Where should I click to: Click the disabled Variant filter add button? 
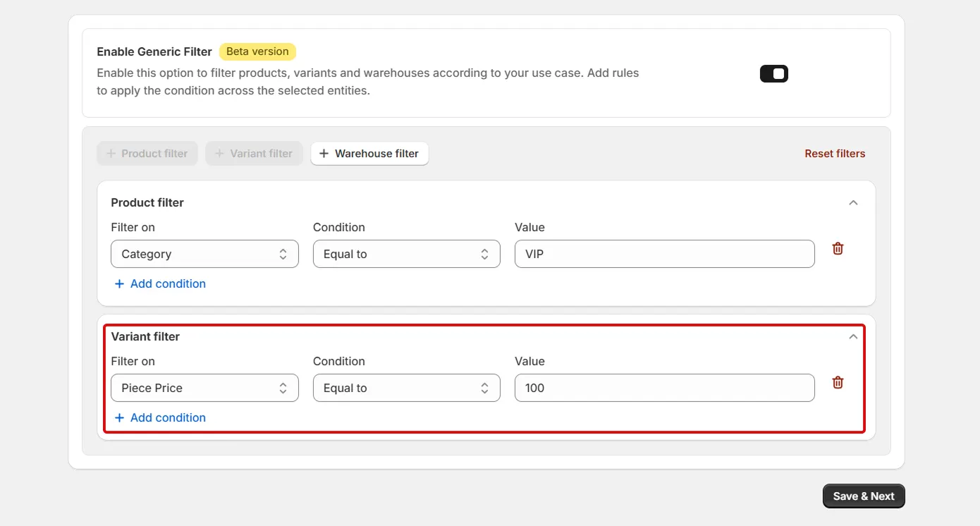254,153
